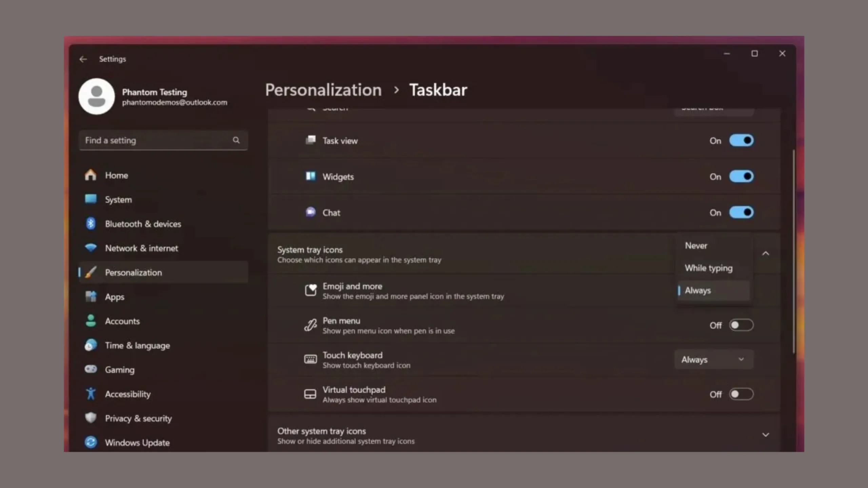
Task: Disable the Chat toggle
Action: (742, 212)
